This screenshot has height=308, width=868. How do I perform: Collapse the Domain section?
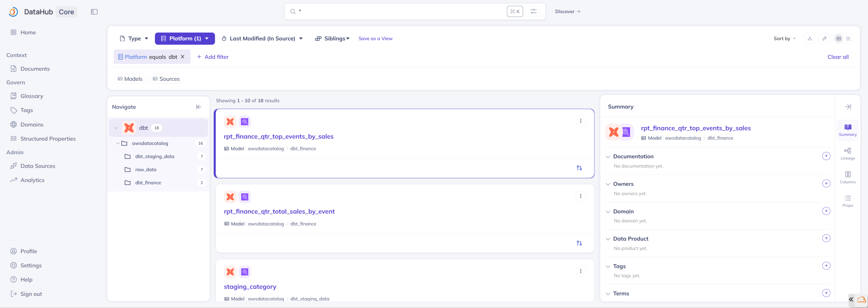(x=608, y=212)
